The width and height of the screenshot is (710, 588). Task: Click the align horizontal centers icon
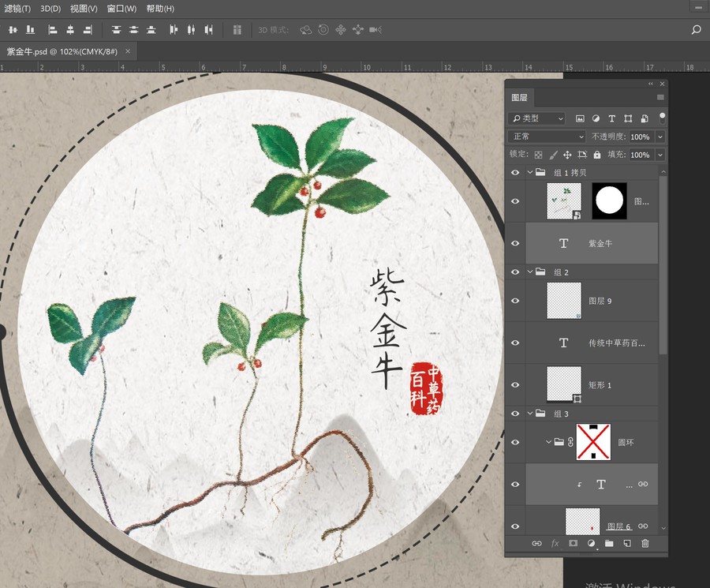coord(70,30)
